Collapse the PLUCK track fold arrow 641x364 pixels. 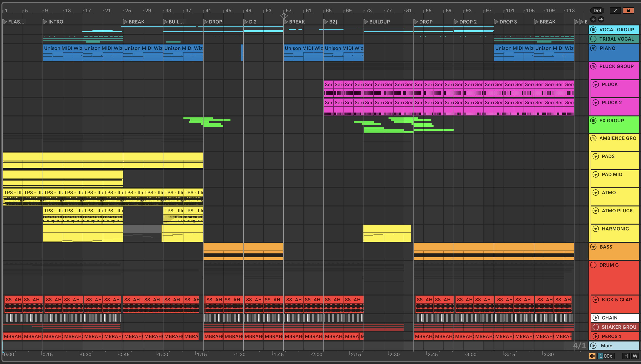point(596,84)
